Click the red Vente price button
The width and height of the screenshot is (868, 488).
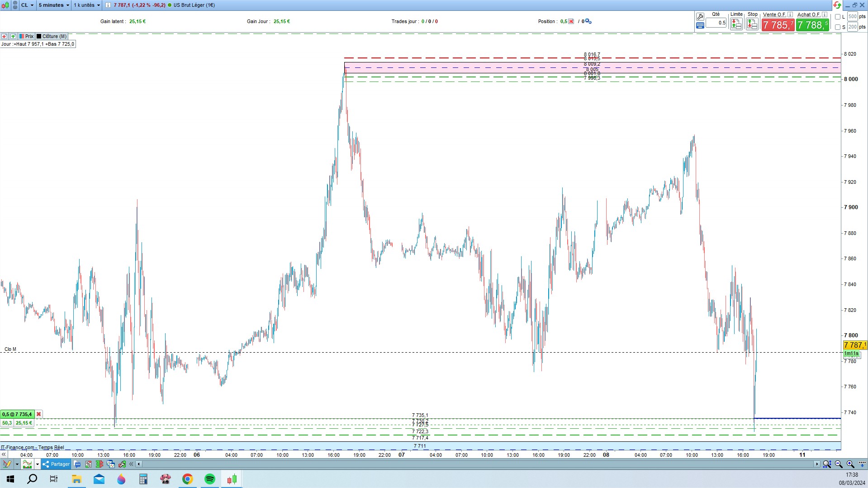778,25
